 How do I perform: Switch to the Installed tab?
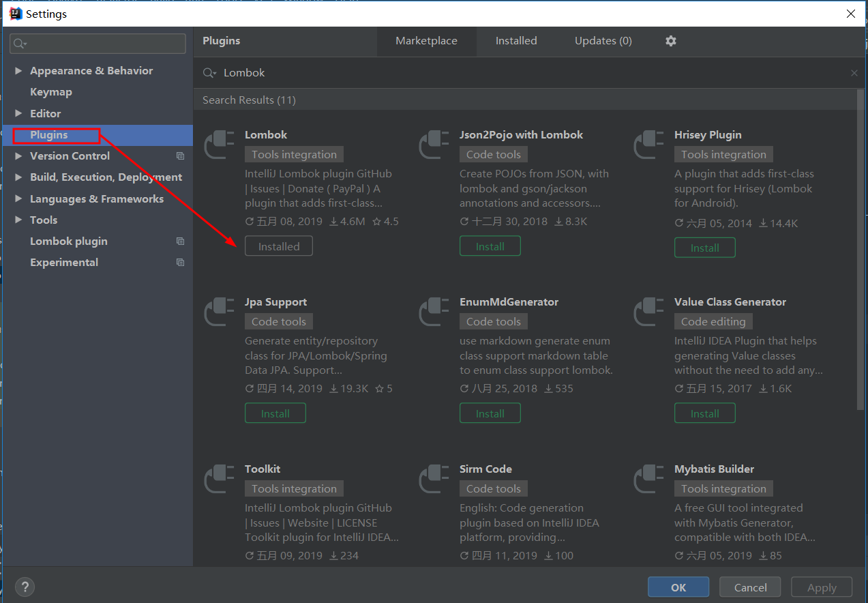516,41
